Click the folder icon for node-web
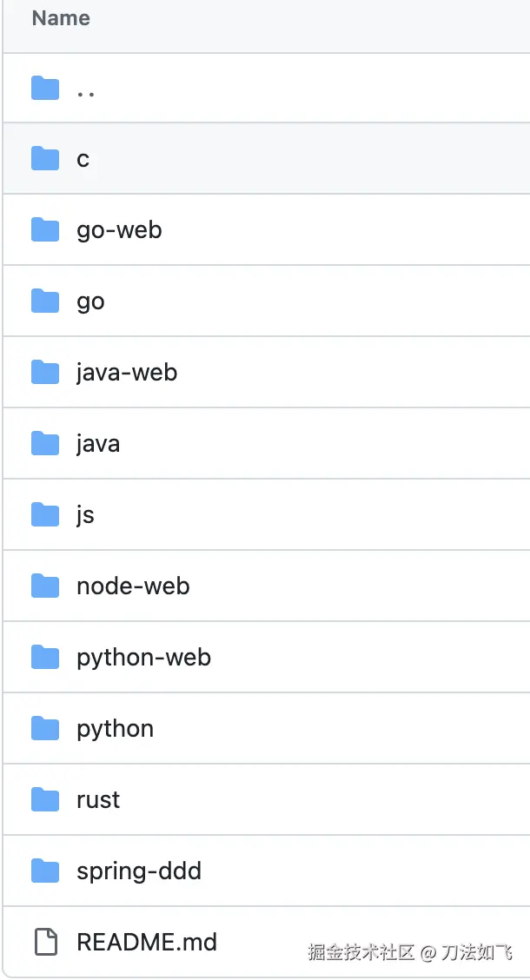 (x=45, y=586)
